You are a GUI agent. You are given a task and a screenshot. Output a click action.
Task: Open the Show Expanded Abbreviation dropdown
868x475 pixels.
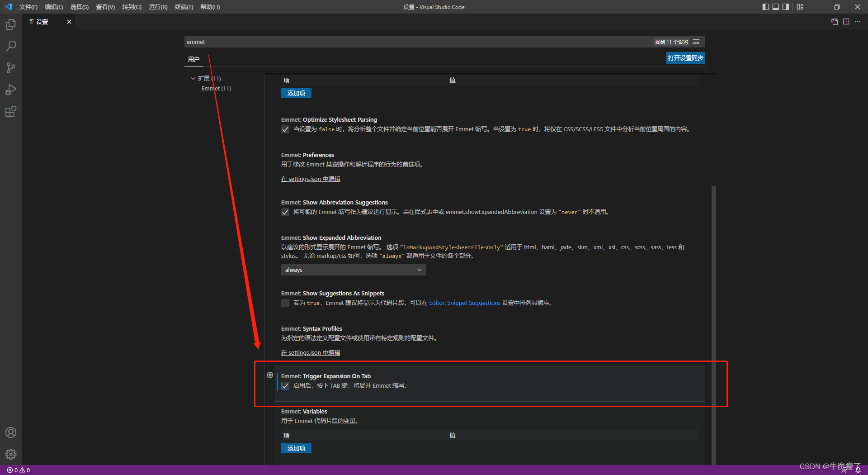pyautogui.click(x=353, y=270)
